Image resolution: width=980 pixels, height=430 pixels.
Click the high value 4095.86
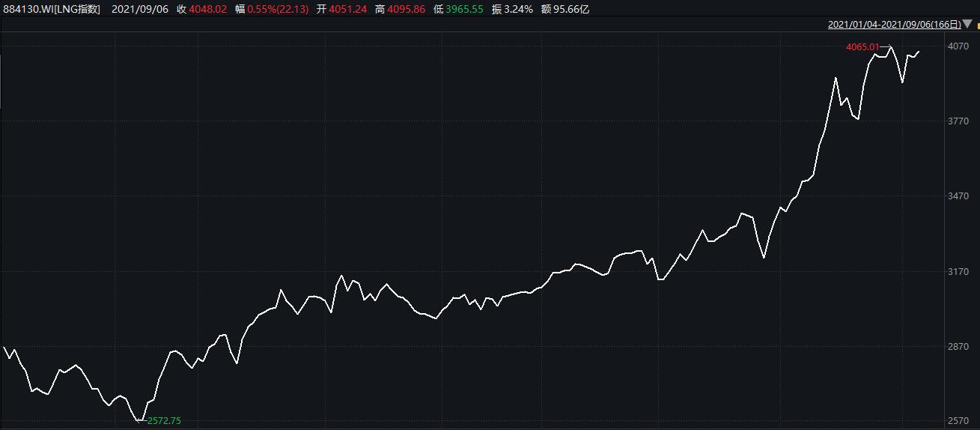coord(407,9)
